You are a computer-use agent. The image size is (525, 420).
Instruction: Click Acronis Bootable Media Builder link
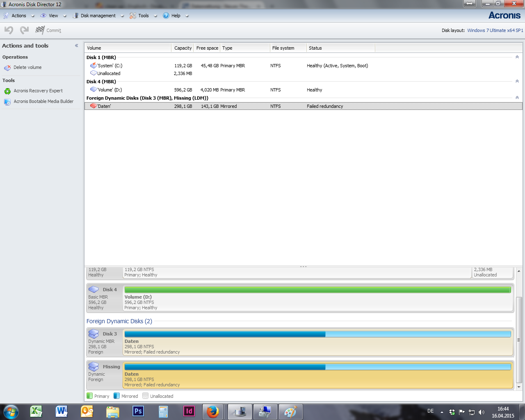tap(43, 102)
